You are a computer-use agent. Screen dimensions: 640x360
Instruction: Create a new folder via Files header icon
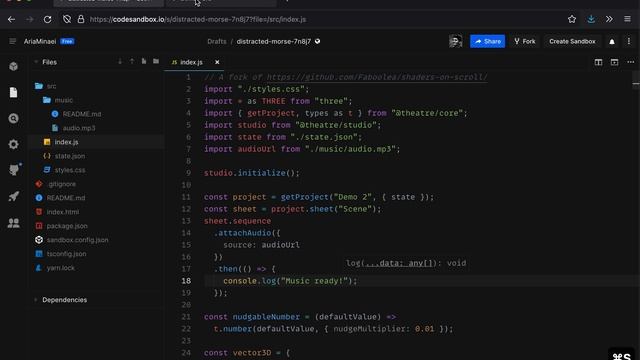coord(156,62)
